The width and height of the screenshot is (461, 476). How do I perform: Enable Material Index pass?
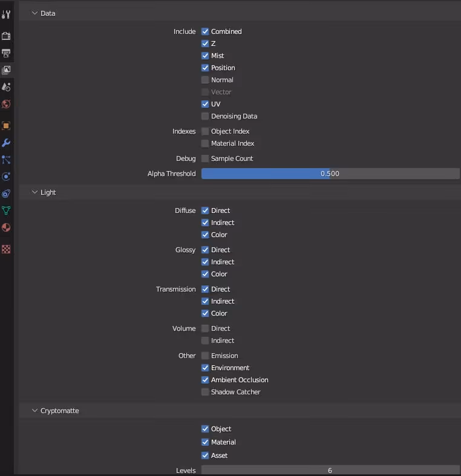[205, 143]
